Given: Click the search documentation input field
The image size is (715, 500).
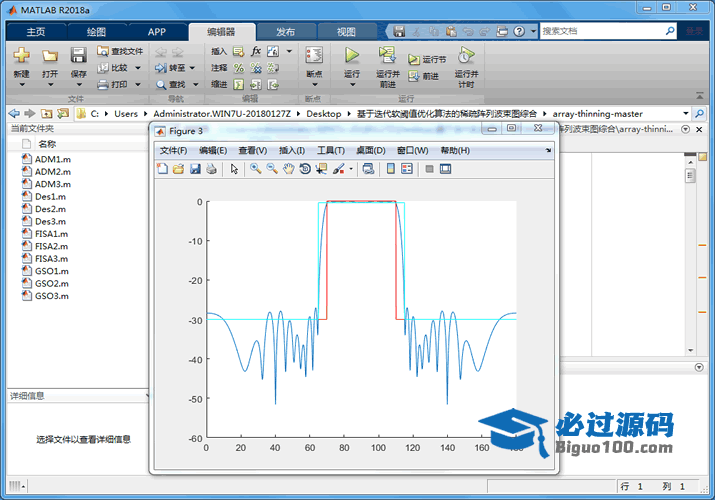Looking at the screenshot, I should coord(602,31).
